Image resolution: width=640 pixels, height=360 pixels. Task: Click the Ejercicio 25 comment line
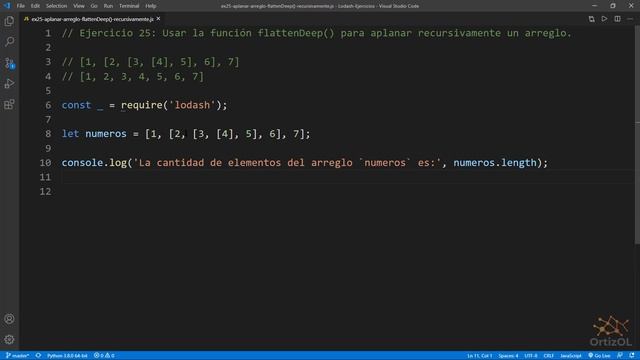point(317,33)
